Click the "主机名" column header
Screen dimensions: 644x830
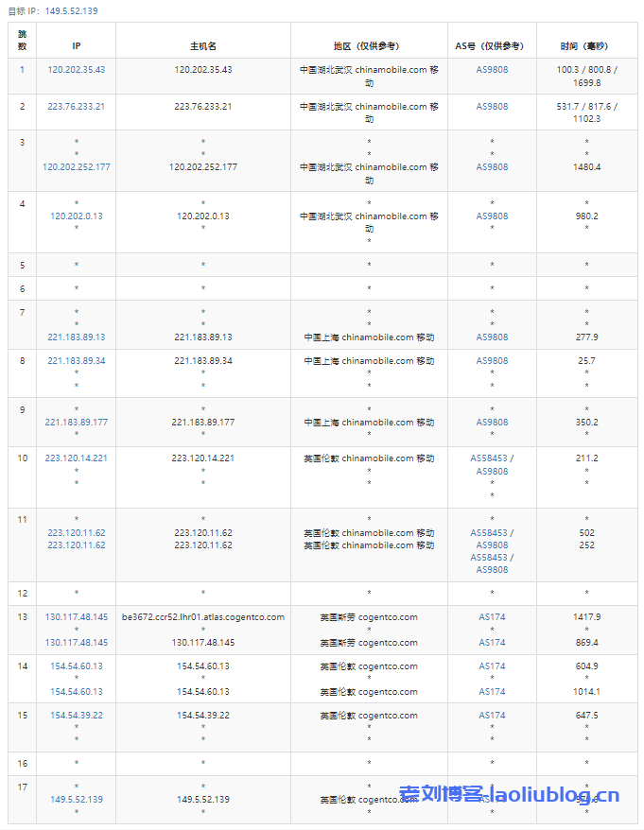click(x=202, y=45)
